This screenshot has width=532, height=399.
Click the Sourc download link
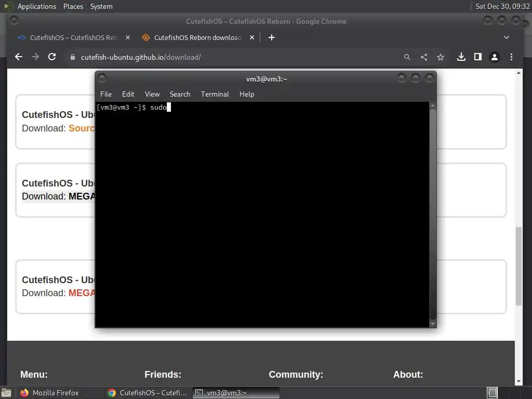coord(82,128)
